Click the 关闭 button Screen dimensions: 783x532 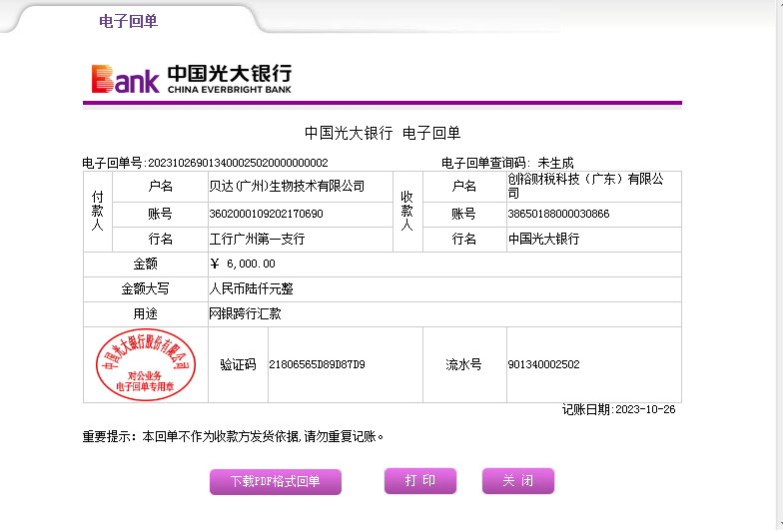517,481
